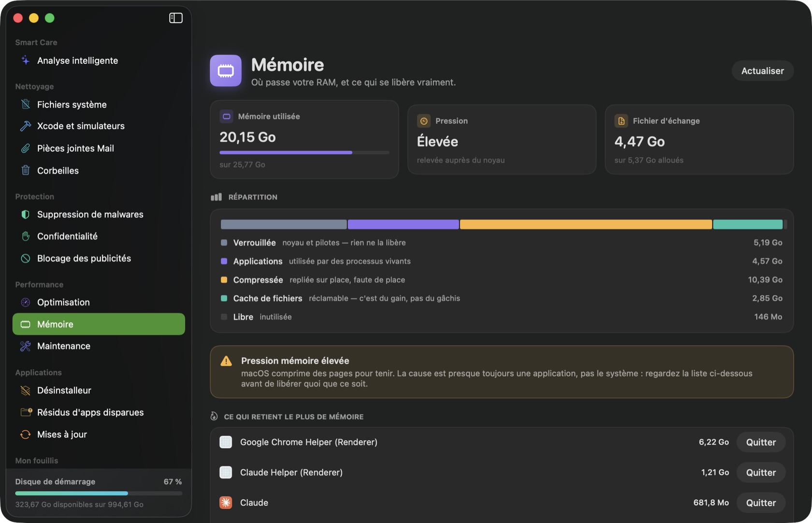Open Analyse intelligente in the sidebar
This screenshot has height=523, width=812.
point(99,60)
